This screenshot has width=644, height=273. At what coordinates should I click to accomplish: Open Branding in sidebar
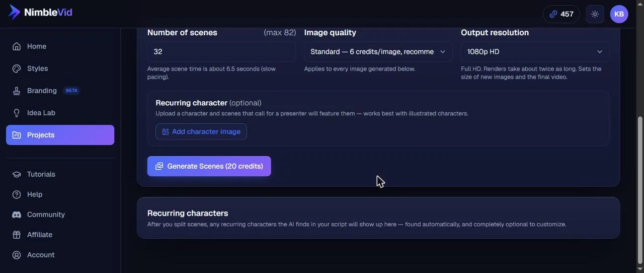[x=60, y=91]
